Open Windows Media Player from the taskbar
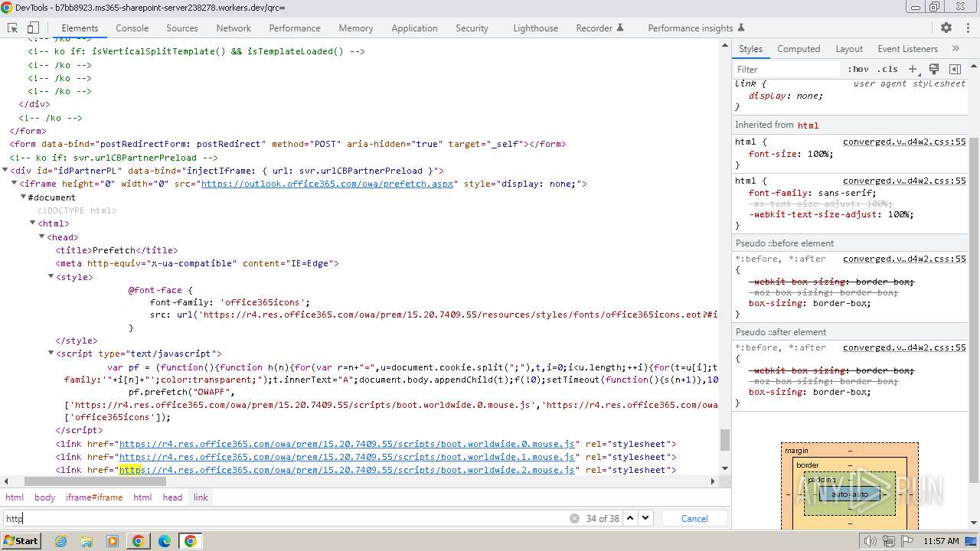This screenshot has width=980, height=551. coord(113,541)
